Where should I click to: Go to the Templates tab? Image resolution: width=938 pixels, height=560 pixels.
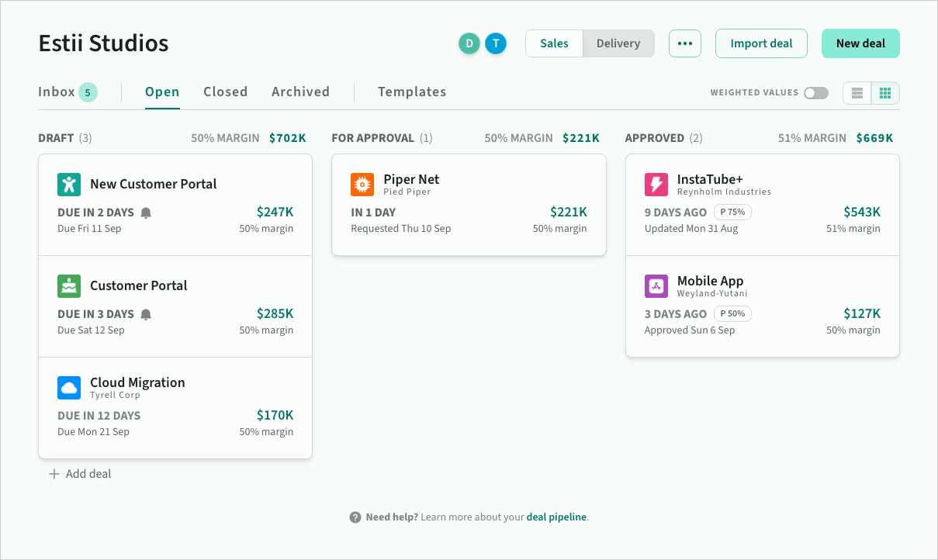coord(412,92)
